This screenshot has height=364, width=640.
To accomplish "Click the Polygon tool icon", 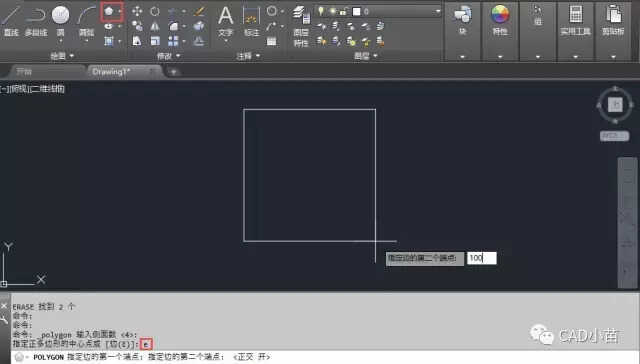I will pos(109,11).
